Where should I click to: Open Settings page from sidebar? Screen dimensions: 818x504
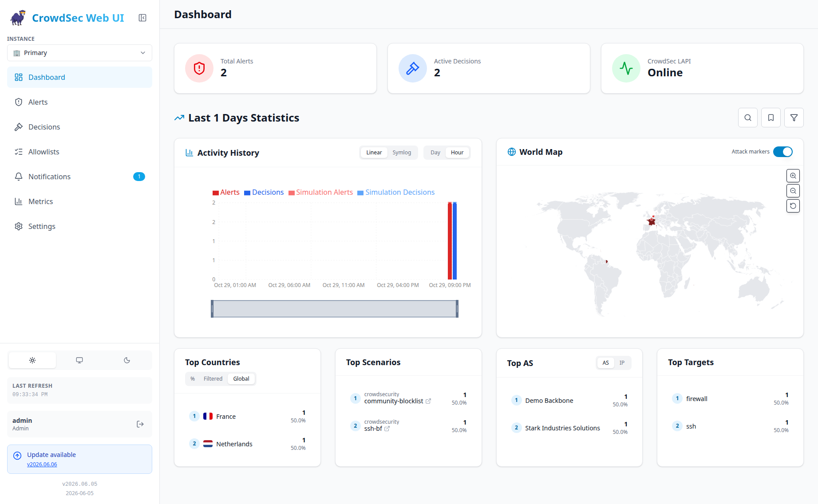(79, 226)
